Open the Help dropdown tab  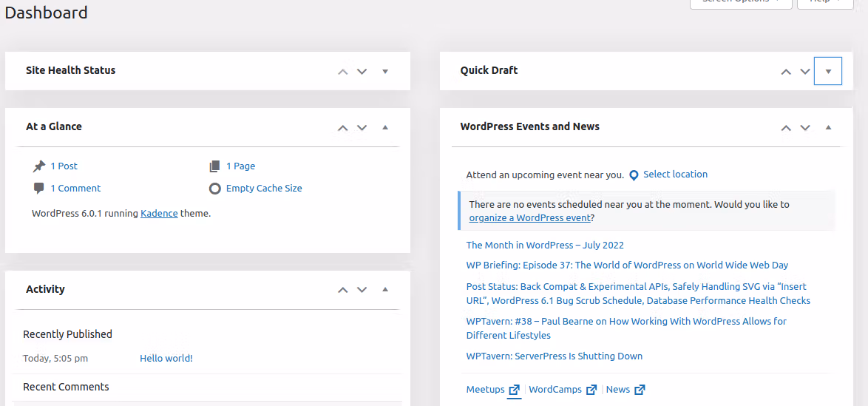tap(825, 3)
